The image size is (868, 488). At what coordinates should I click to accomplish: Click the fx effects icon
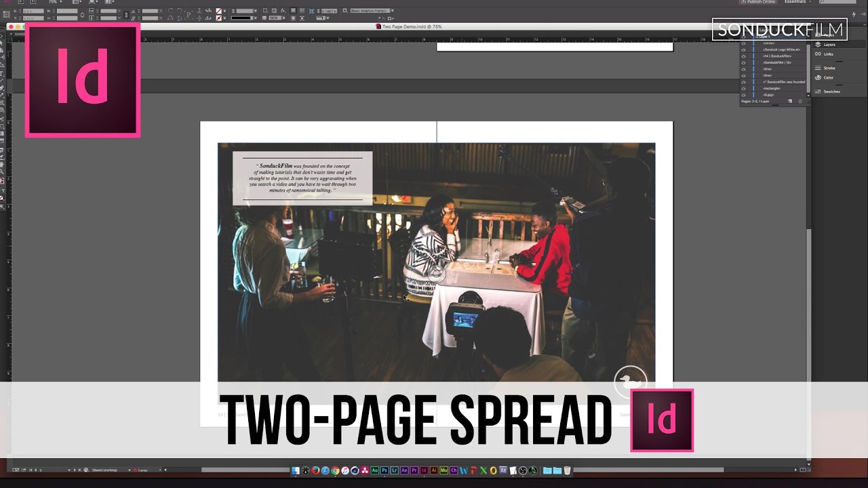tap(283, 11)
